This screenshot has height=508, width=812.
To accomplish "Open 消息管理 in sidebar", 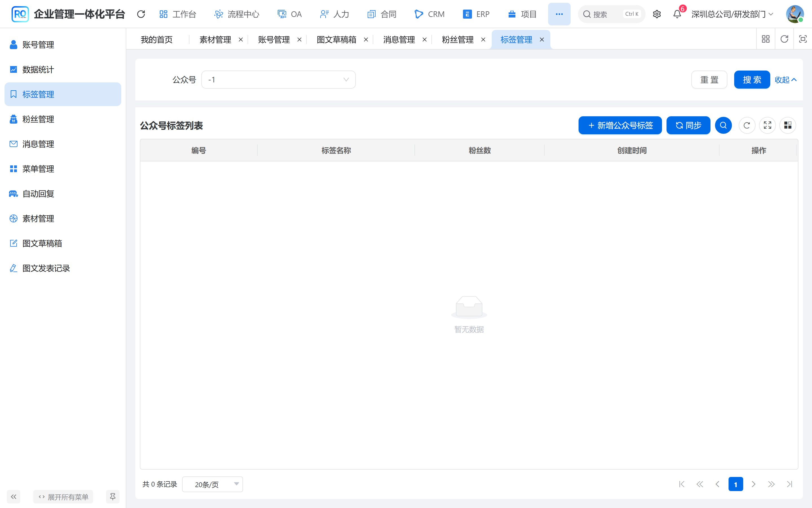I will [63, 144].
